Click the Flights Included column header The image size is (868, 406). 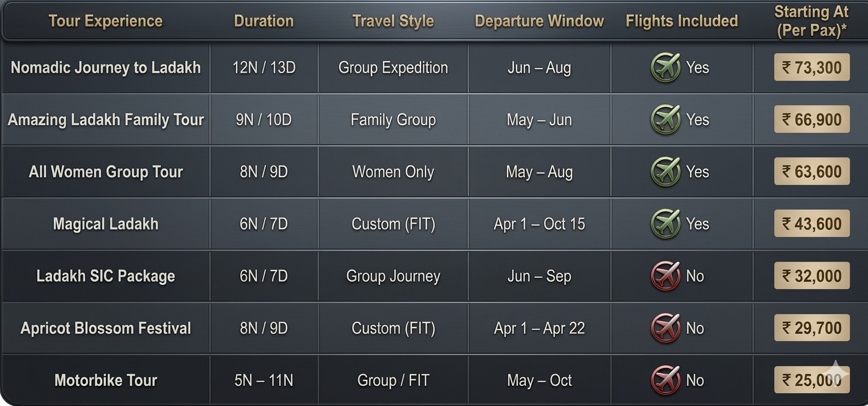pyautogui.click(x=682, y=21)
